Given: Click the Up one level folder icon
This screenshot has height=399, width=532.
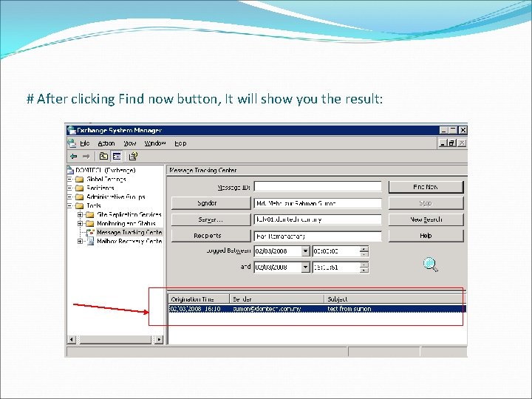Looking at the screenshot, I should pos(103,156).
